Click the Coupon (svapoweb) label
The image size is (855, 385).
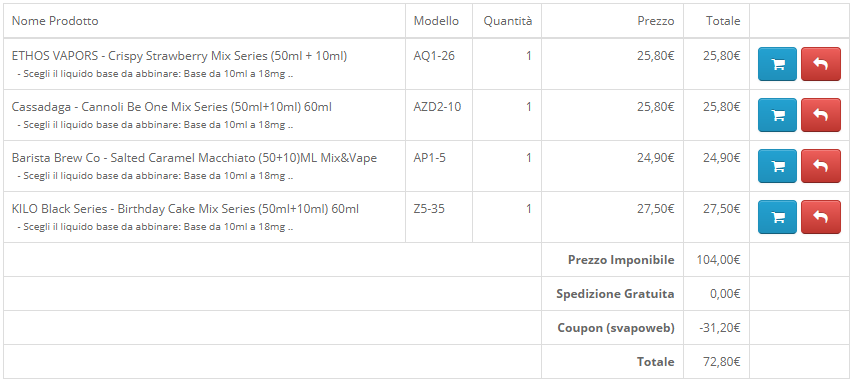(x=616, y=328)
